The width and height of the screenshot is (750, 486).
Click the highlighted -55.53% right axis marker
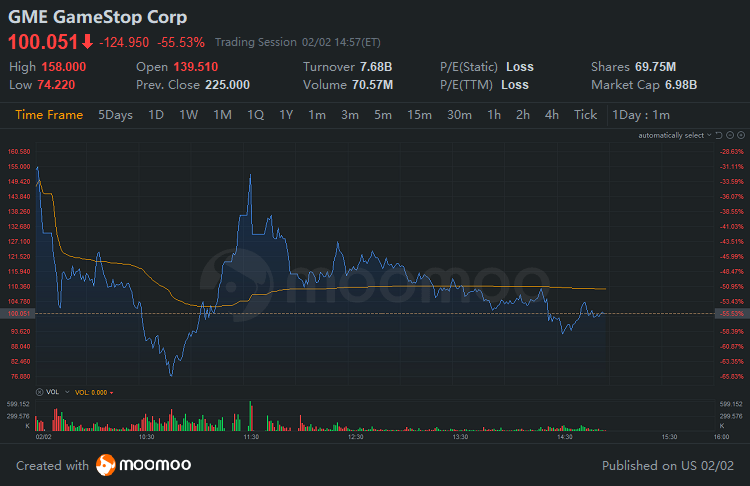[x=732, y=314]
